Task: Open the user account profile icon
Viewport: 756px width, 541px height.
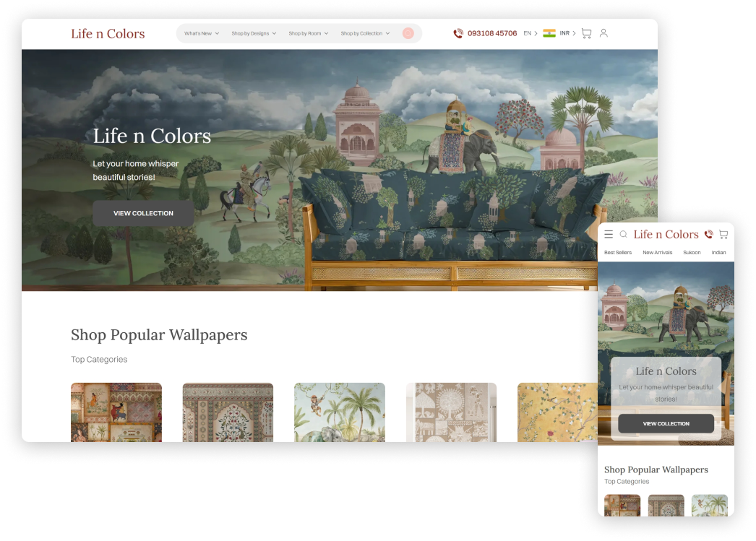Action: point(603,33)
